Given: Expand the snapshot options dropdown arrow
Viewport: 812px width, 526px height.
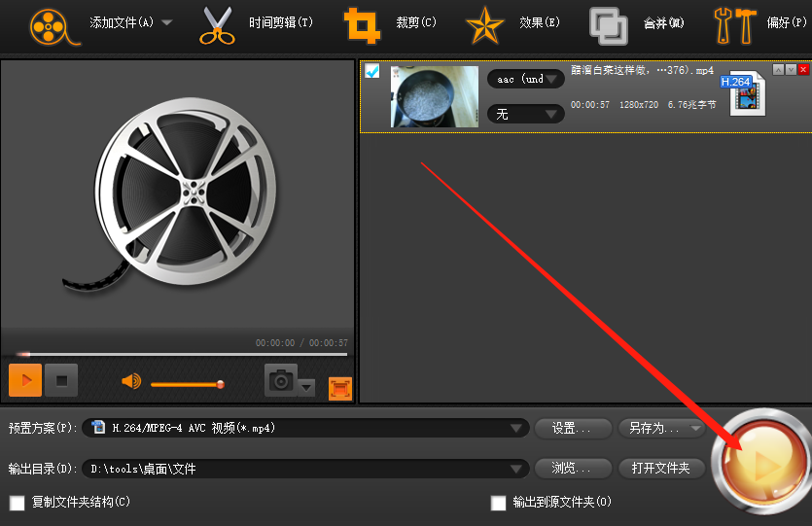Looking at the screenshot, I should coord(306,387).
